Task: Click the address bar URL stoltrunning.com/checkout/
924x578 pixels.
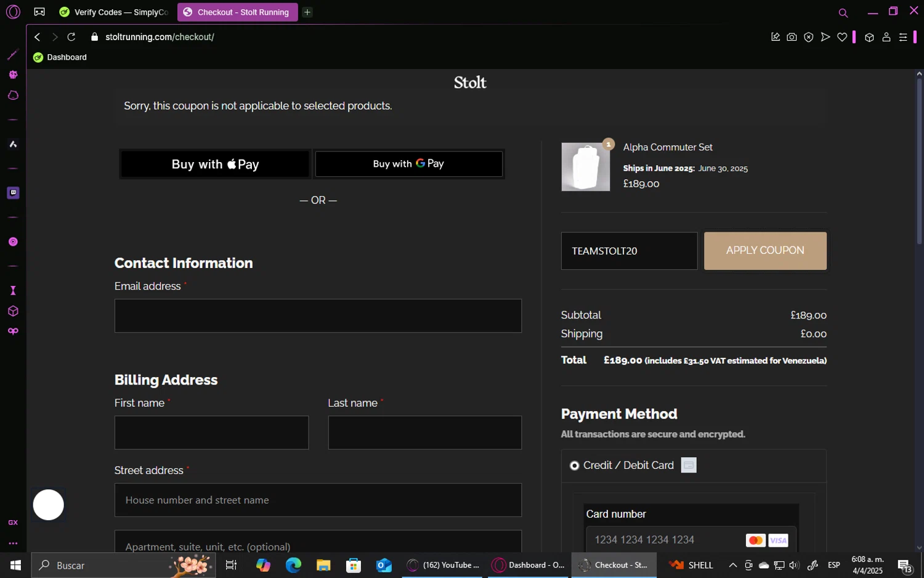Action: [x=160, y=37]
